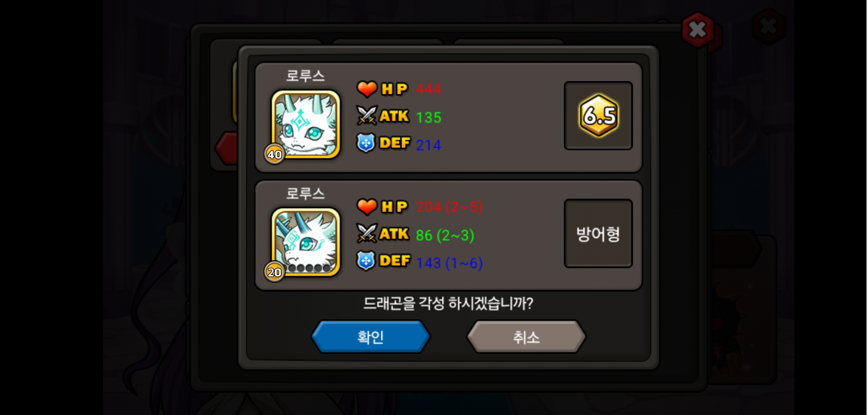Image resolution: width=868 pixels, height=415 pixels.
Task: Click the HP heart icon in the top card
Action: 367,89
